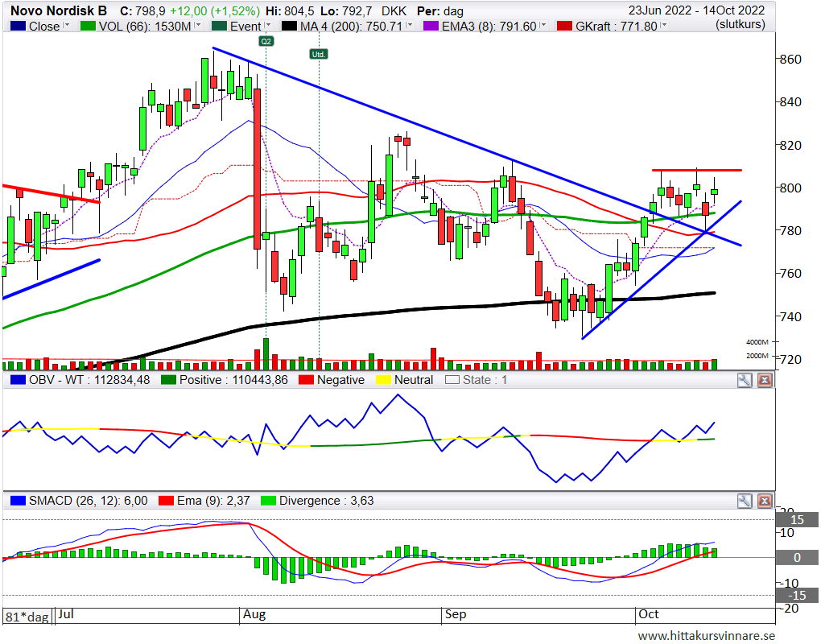The height and width of the screenshot is (644, 821).
Task: Click the Close legend label
Action: tap(44, 27)
